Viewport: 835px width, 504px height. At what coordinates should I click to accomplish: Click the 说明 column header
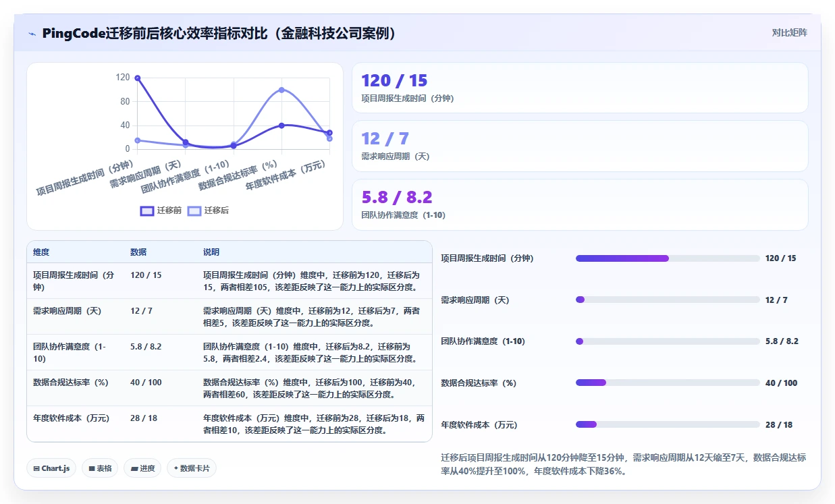click(211, 252)
